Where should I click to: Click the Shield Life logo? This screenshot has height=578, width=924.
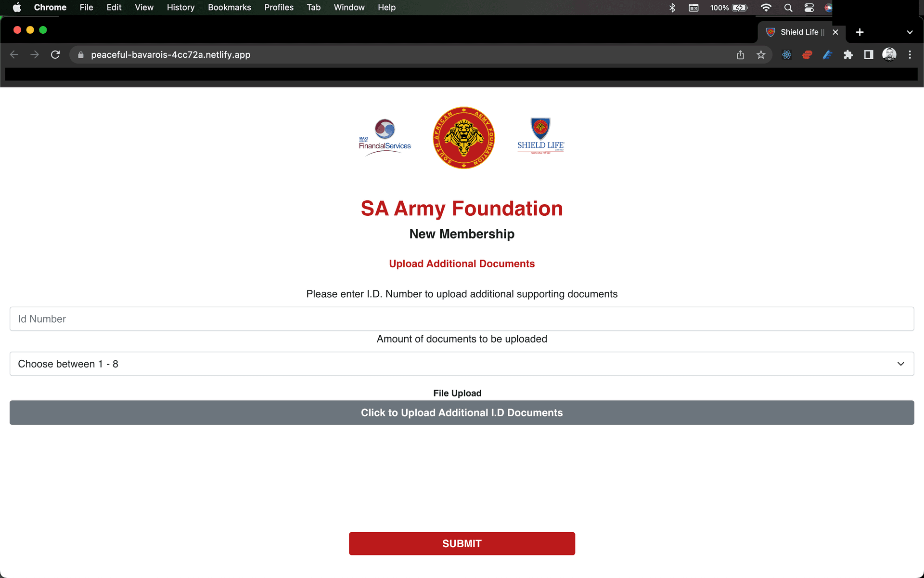(540, 136)
